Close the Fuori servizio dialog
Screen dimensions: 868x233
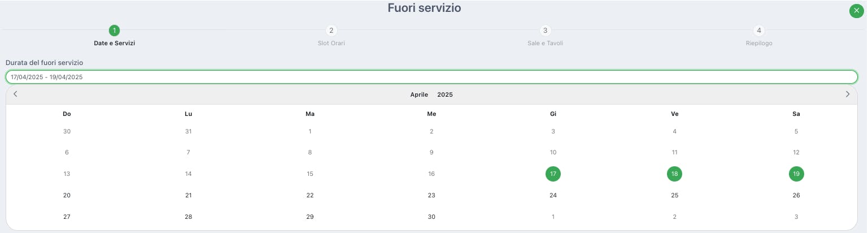[x=856, y=11]
